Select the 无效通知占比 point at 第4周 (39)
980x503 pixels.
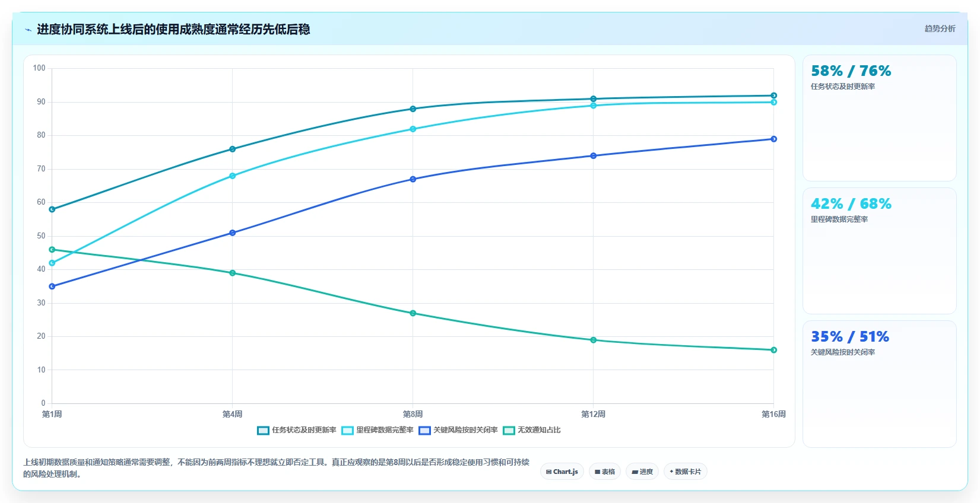233,273
